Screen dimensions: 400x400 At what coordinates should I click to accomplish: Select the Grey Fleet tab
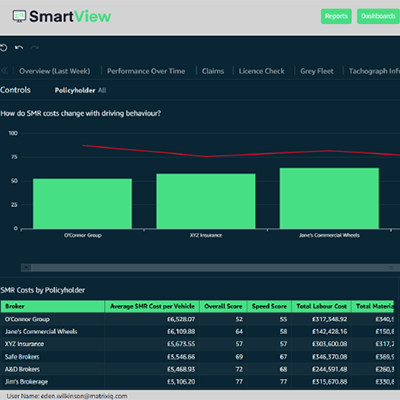[317, 71]
